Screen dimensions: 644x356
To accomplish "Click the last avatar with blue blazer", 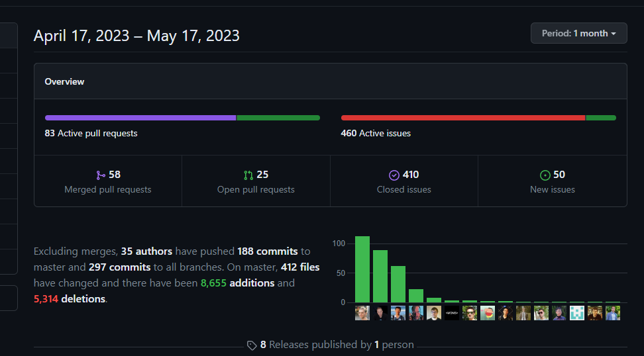I will click(613, 313).
